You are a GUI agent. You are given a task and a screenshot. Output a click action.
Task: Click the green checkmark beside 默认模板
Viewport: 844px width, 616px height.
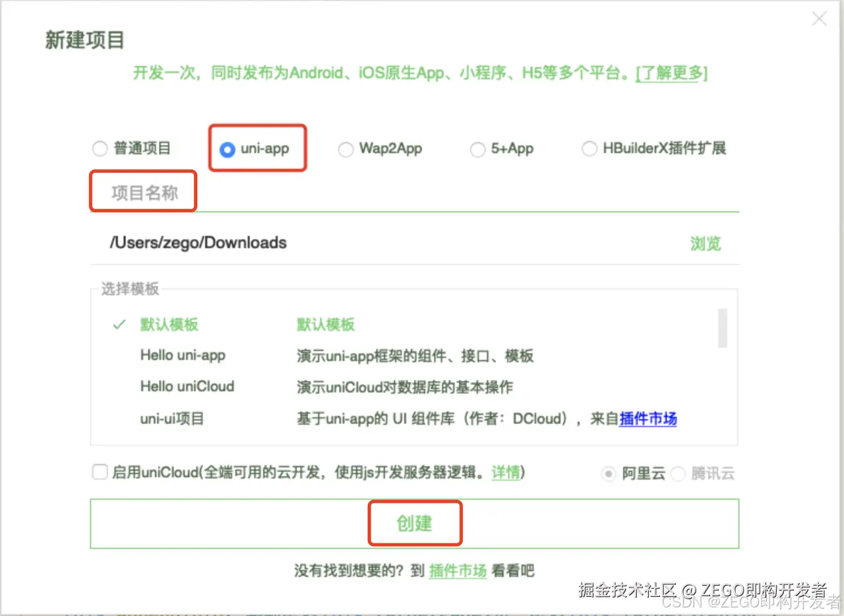(119, 324)
